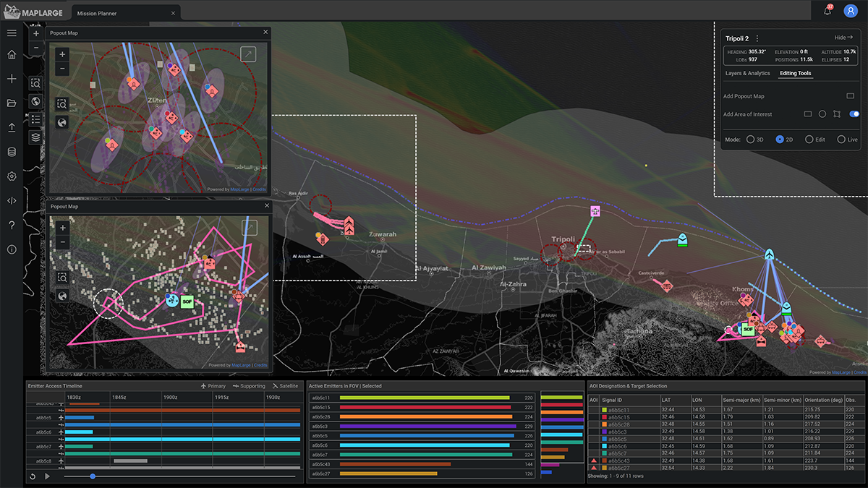Click the polygon draw icon beside Add Area of Interest

[837, 114]
